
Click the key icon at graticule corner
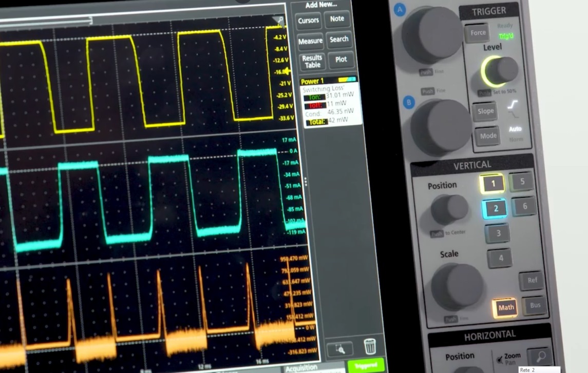280,21
